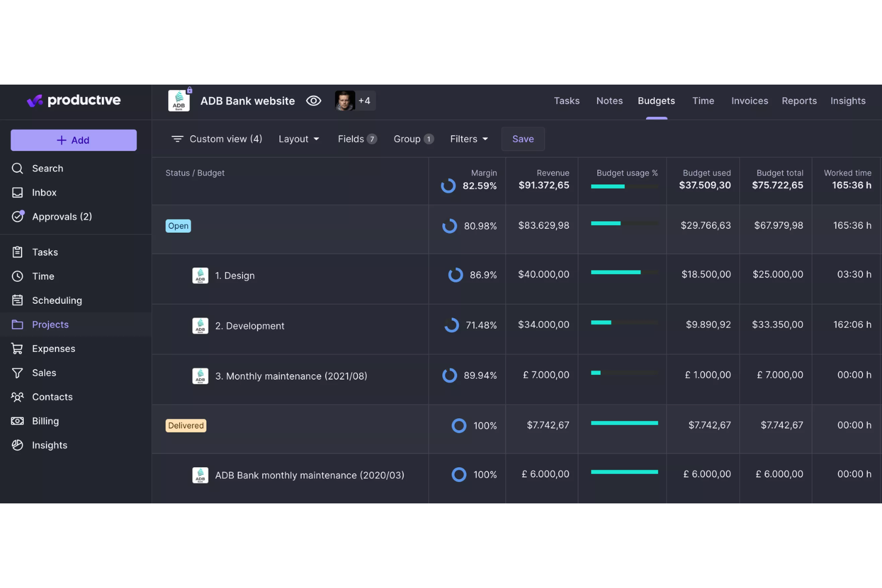The width and height of the screenshot is (882, 588).
Task: Click the purple Add button
Action: pyautogui.click(x=74, y=140)
